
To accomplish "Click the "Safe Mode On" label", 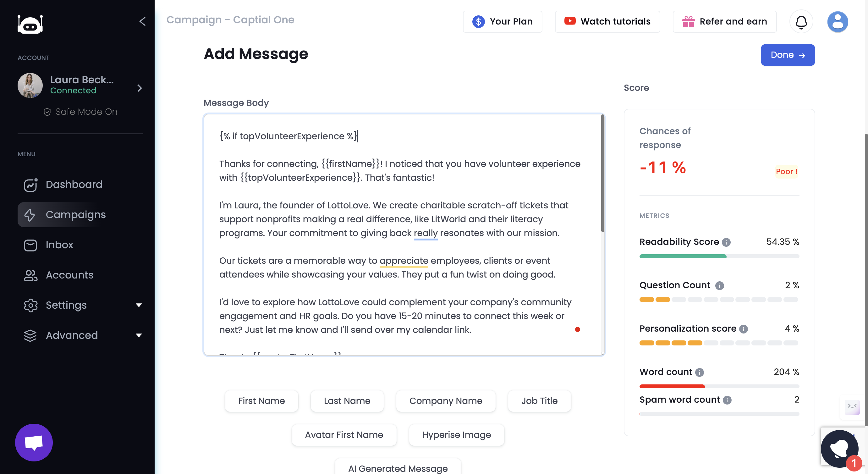I will [86, 112].
